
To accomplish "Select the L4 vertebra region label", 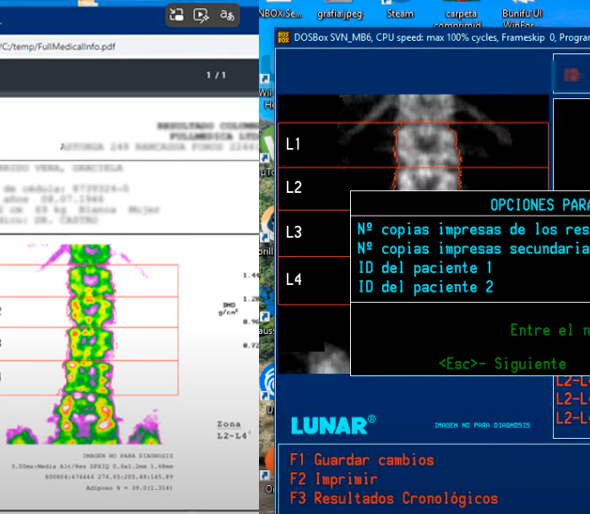I will (294, 279).
